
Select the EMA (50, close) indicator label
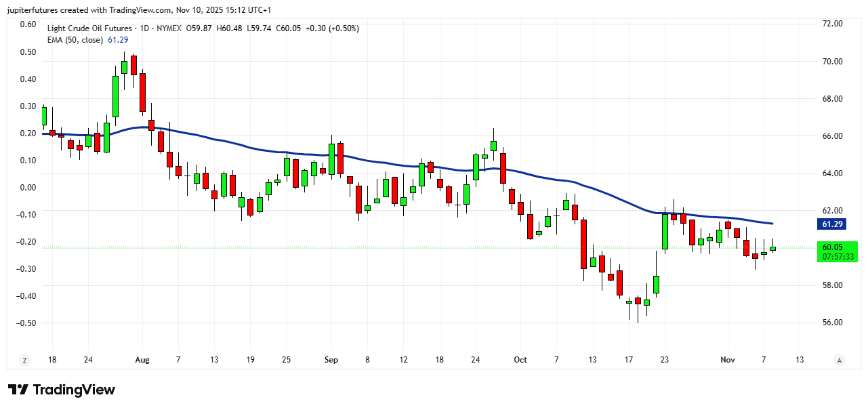pos(75,40)
